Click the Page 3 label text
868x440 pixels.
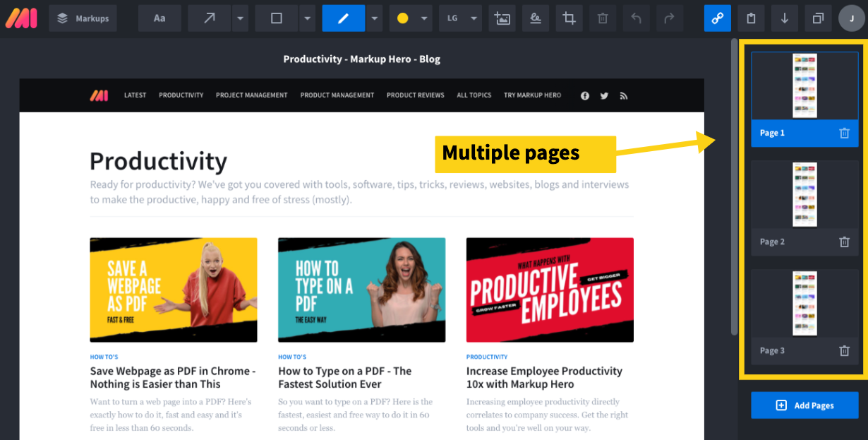point(772,350)
